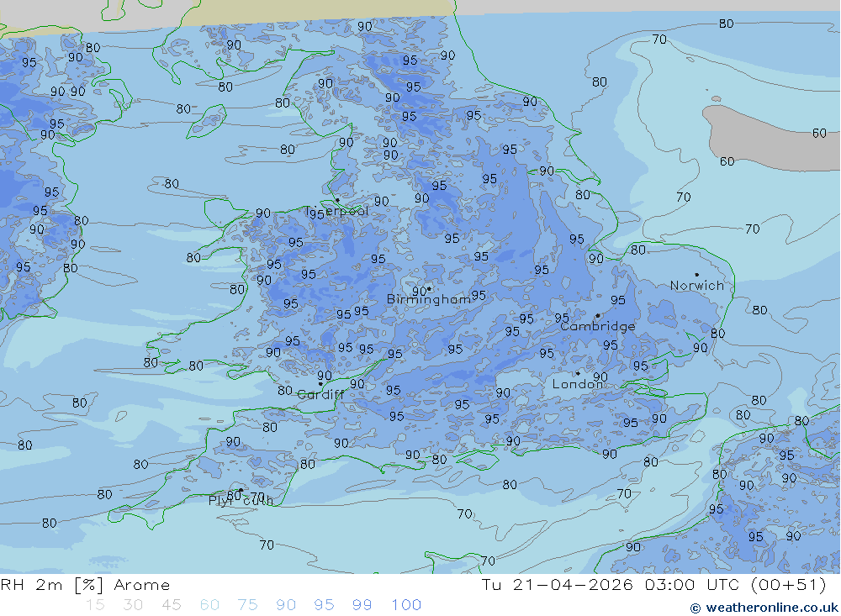Click the Cambridge city label

tap(597, 327)
